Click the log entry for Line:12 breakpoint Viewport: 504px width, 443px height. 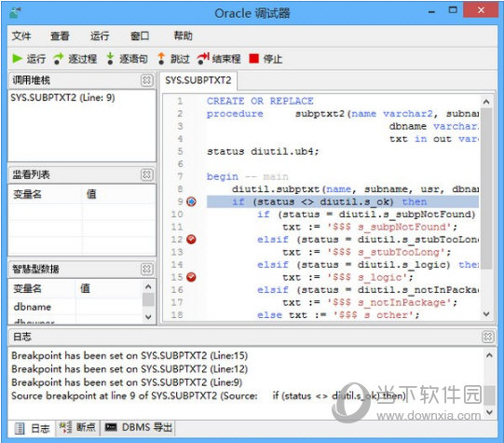point(129,368)
